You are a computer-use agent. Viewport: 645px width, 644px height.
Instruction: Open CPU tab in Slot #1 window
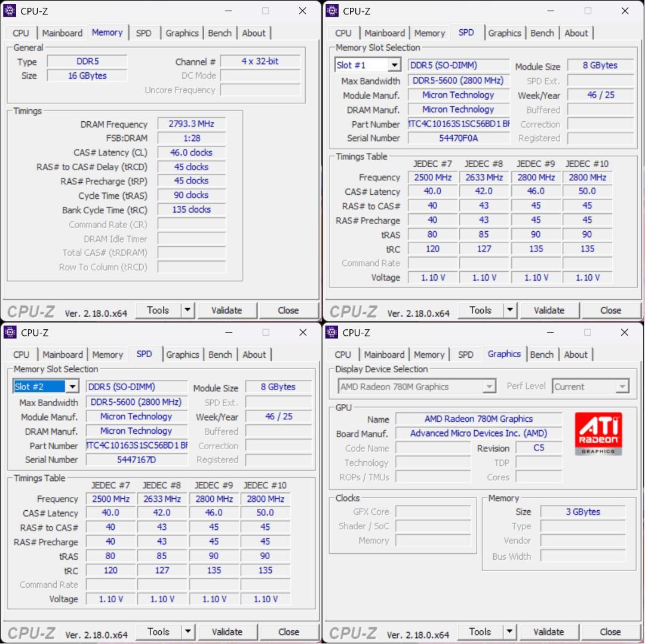coord(343,33)
